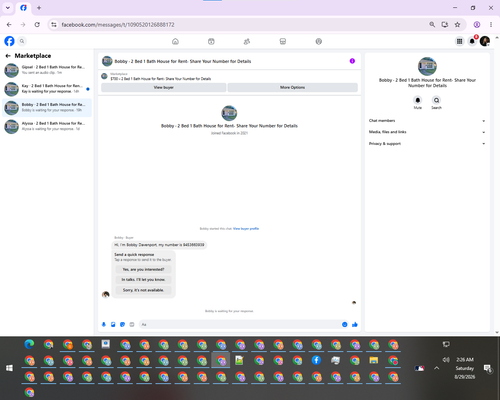
Task: Mute this conversation with the bell icon
Action: coord(418,100)
